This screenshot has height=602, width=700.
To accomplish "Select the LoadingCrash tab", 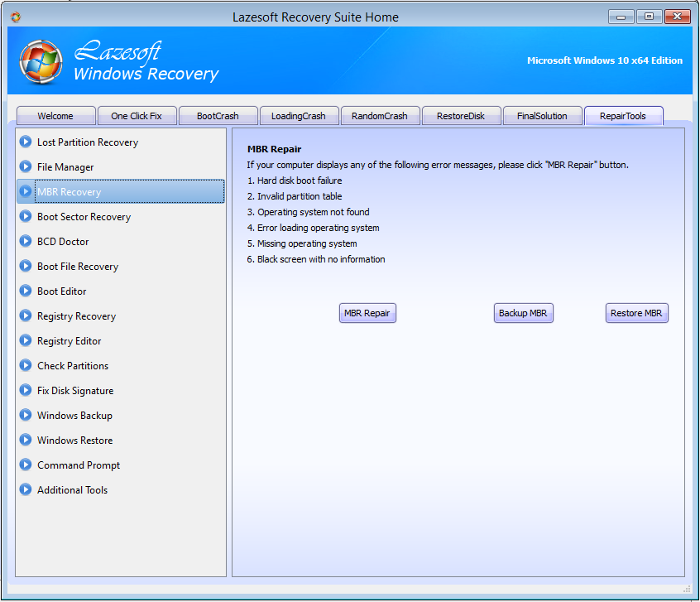I will point(299,116).
